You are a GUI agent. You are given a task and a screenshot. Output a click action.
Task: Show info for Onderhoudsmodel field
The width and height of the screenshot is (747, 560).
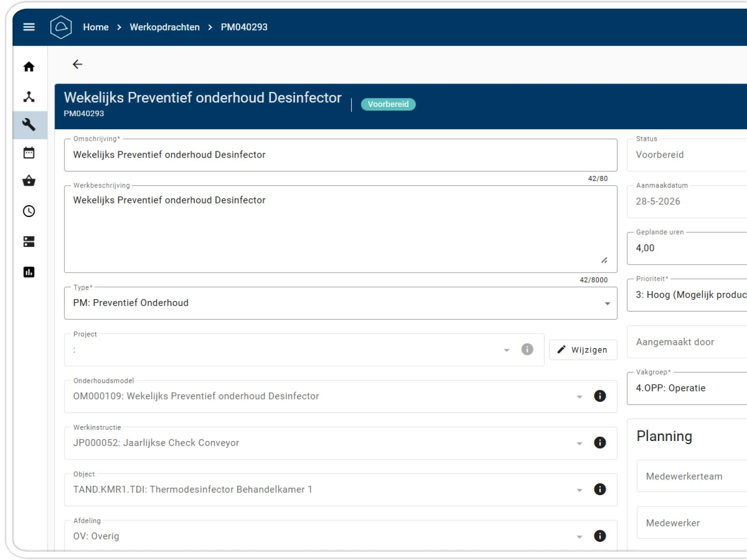(x=600, y=396)
